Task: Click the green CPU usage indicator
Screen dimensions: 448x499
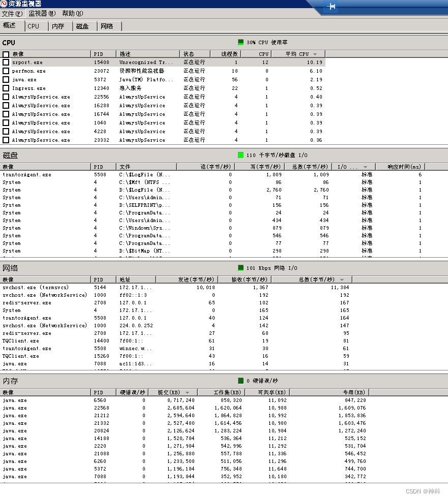Action: pos(241,42)
